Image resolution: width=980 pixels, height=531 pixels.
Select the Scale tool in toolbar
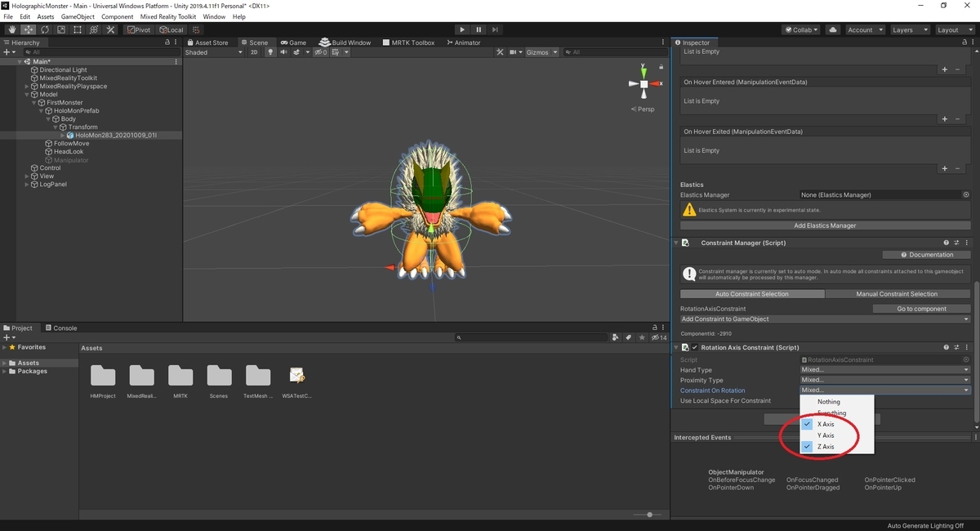tap(60, 29)
